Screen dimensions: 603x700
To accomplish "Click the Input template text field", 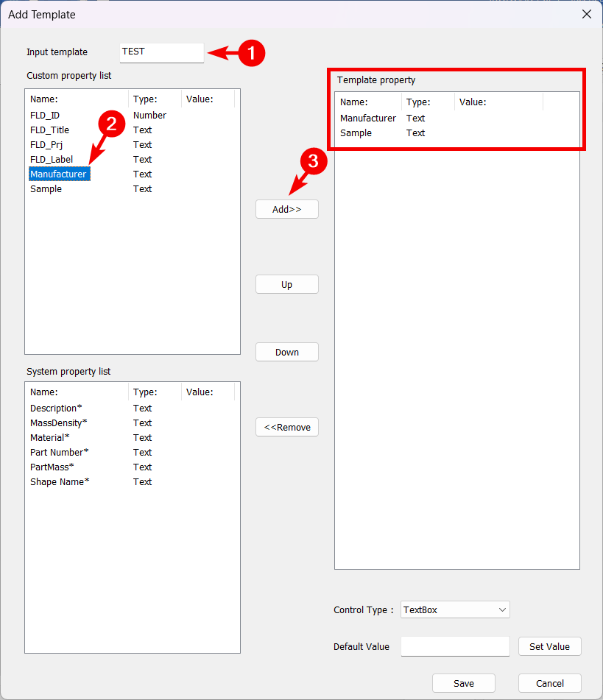I will coord(161,52).
